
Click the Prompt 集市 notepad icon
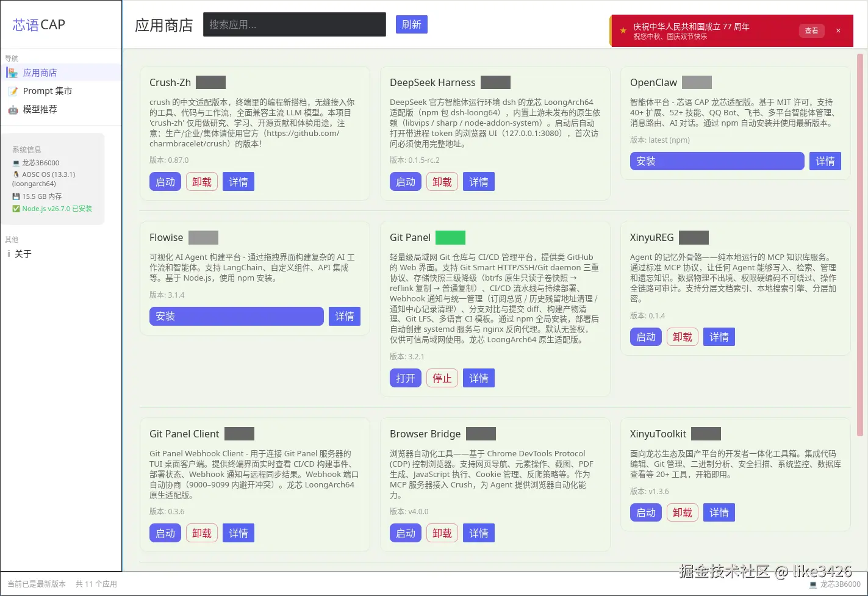[13, 91]
